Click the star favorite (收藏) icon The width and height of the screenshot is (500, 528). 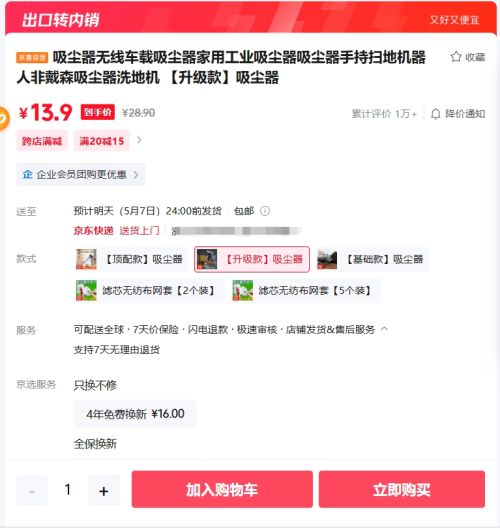click(x=456, y=57)
